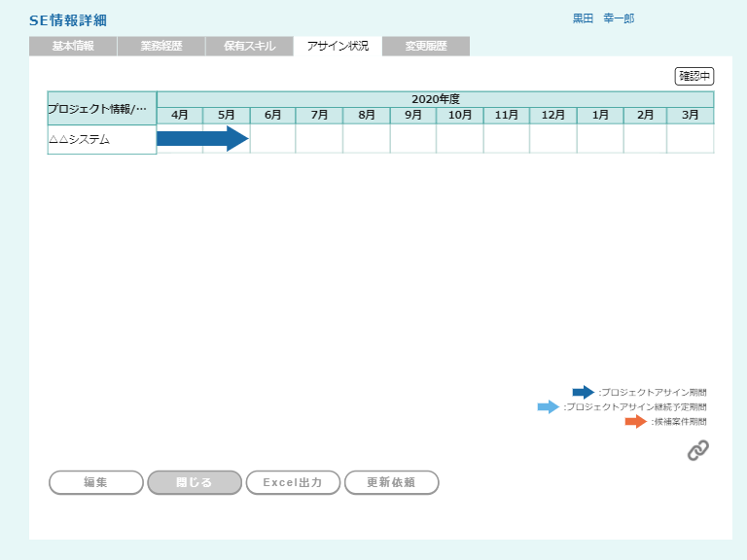Image resolution: width=747 pixels, height=560 pixels.
Task: Click the 2020年度 fiscal year header
Action: [x=435, y=99]
